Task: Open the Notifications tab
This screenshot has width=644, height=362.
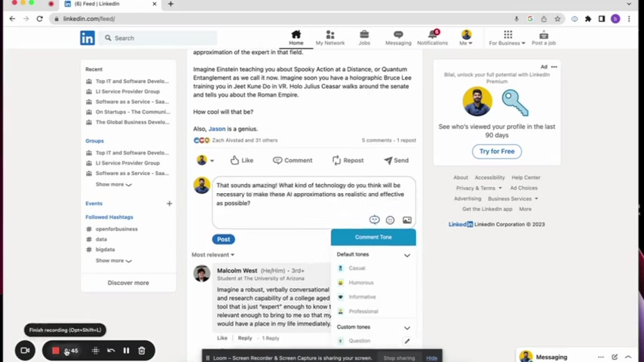Action: [432, 38]
